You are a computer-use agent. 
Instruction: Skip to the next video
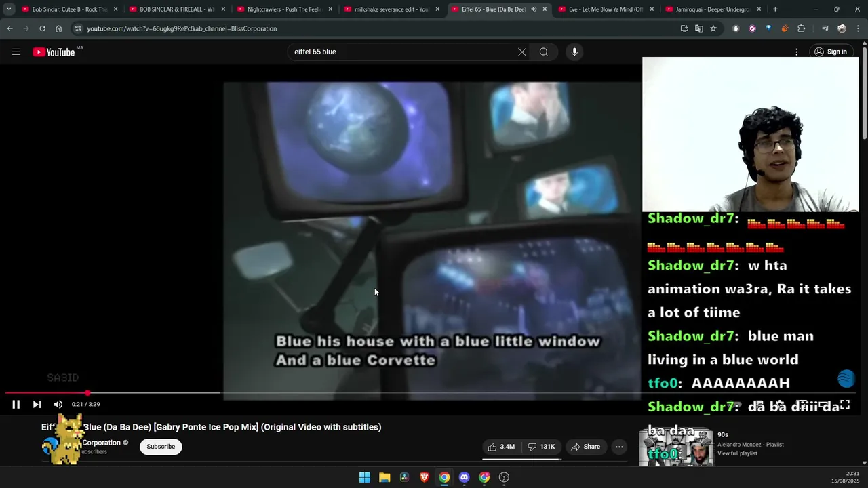pos(37,404)
